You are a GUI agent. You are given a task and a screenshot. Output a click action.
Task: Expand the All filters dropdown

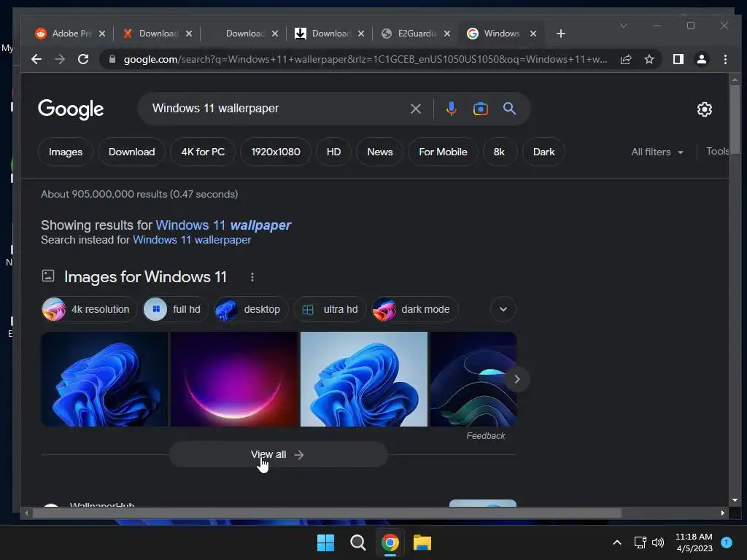657,152
